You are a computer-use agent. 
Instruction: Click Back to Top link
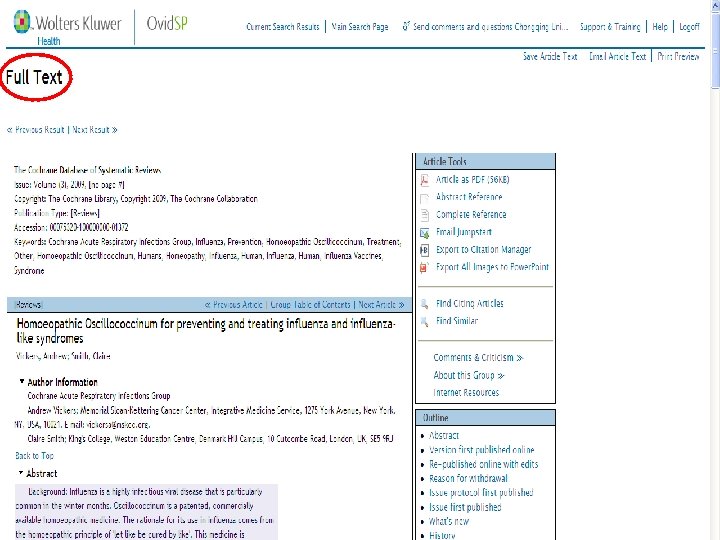[34, 456]
